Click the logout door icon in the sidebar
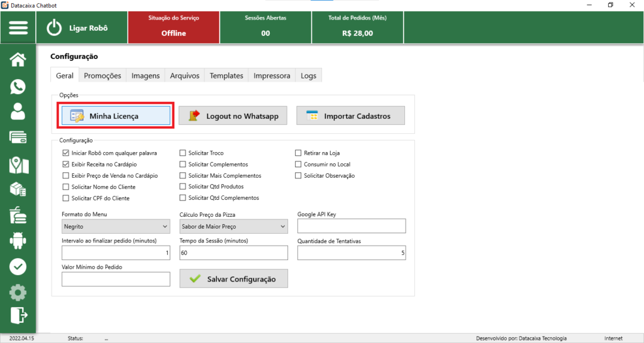The width and height of the screenshot is (644, 343). coord(18,315)
